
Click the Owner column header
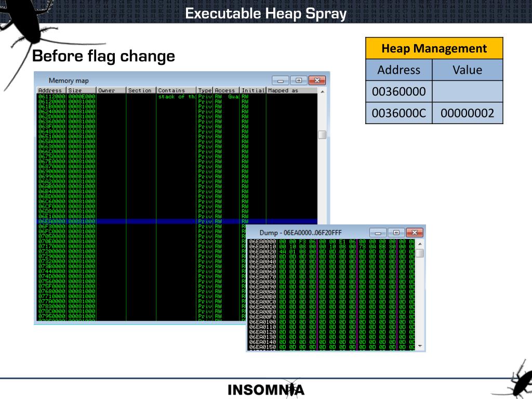[111, 90]
